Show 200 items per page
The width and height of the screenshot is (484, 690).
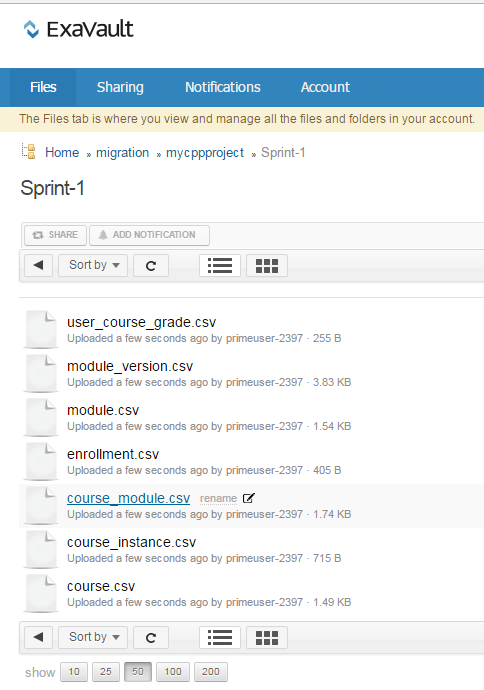[211, 672]
